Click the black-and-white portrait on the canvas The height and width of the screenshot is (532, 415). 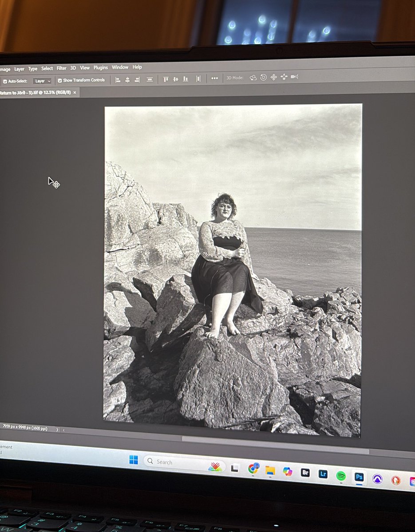(233, 270)
